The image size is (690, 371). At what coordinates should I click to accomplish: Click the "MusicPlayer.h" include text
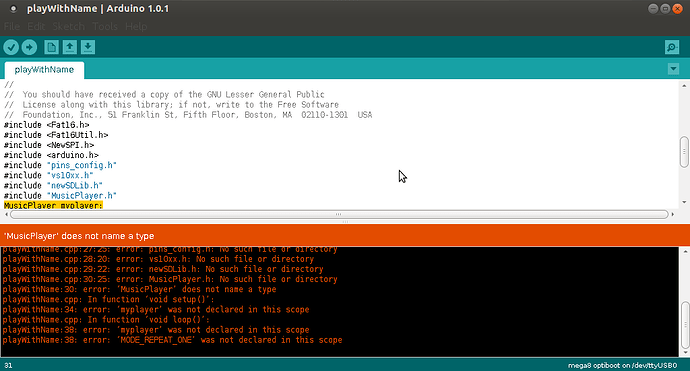point(82,196)
